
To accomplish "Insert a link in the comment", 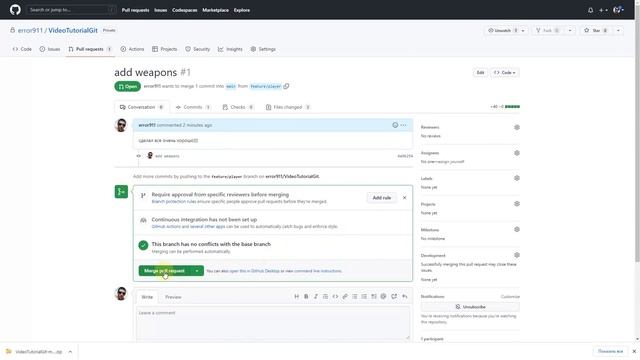I will click(345, 296).
